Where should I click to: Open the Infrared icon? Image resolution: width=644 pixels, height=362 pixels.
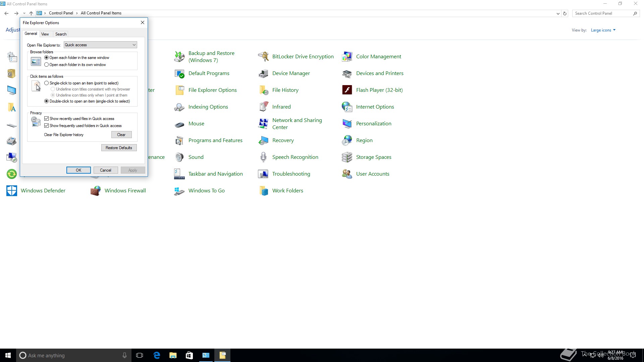click(263, 107)
